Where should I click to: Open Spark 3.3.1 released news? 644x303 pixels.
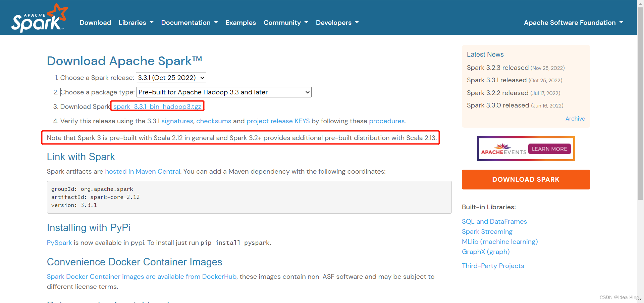(497, 80)
